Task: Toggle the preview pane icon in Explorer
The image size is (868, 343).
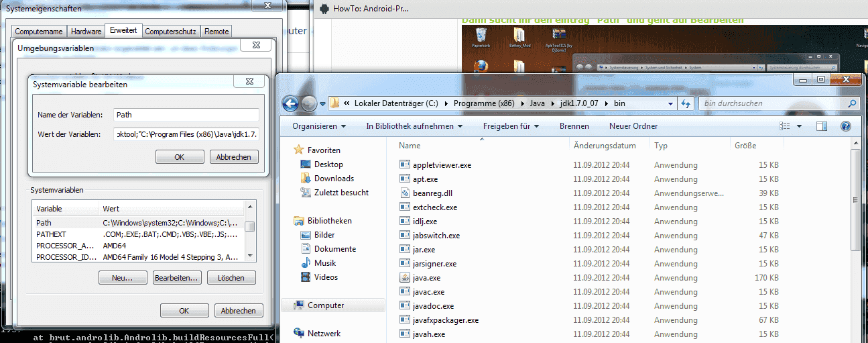Action: 822,126
